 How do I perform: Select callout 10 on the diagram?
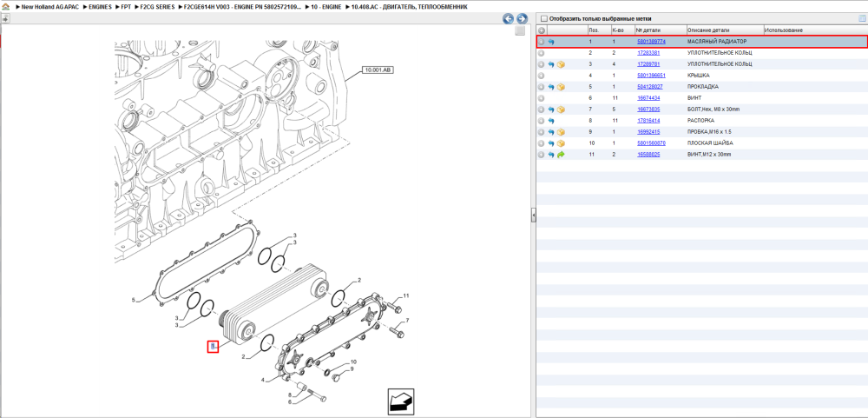pyautogui.click(x=352, y=361)
